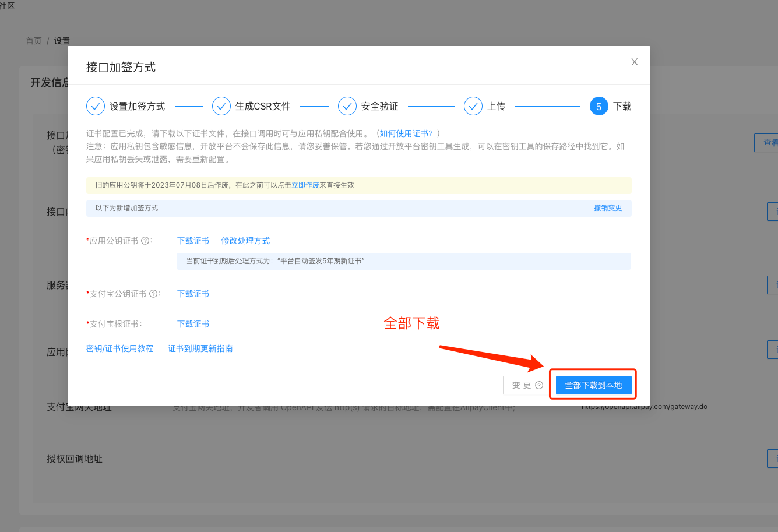Click 修改处理方式 link
This screenshot has height=532, width=778.
pos(245,241)
